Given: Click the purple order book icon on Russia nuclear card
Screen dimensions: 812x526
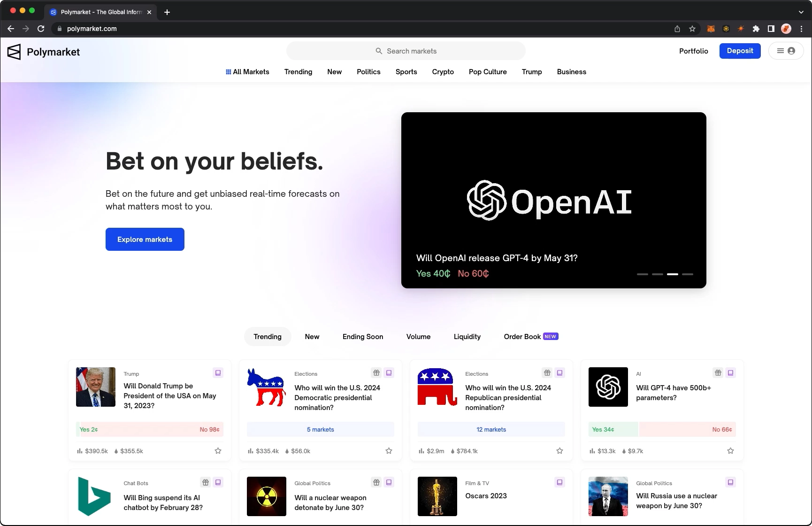Looking at the screenshot, I should point(730,482).
